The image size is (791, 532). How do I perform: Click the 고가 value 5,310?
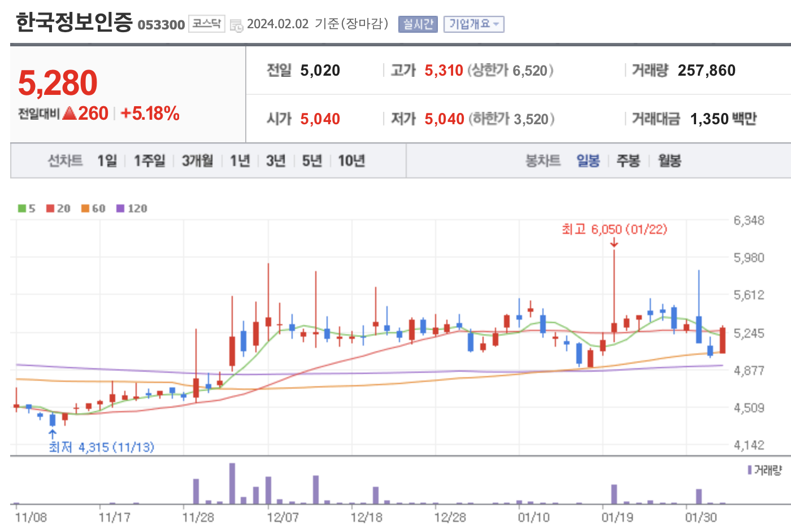click(x=444, y=71)
